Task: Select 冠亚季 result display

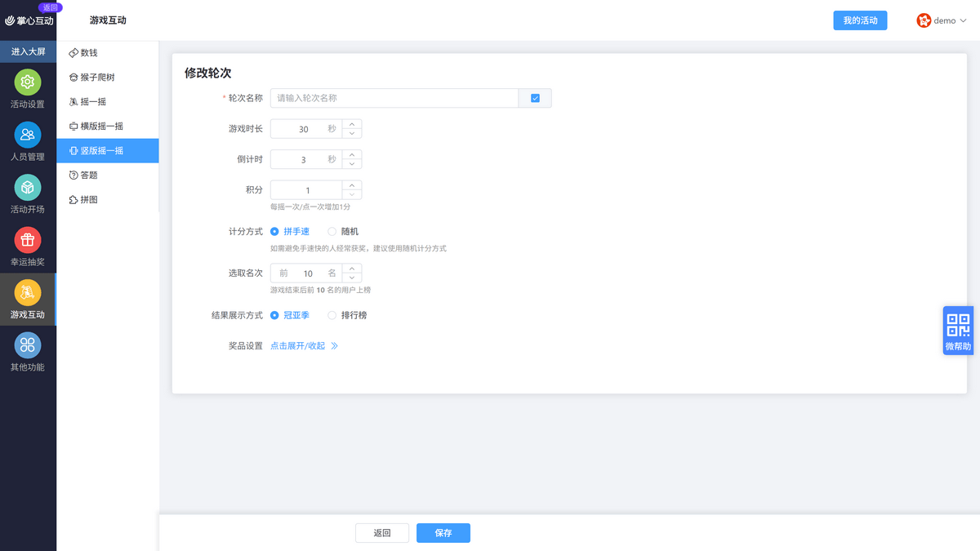Action: coord(290,315)
